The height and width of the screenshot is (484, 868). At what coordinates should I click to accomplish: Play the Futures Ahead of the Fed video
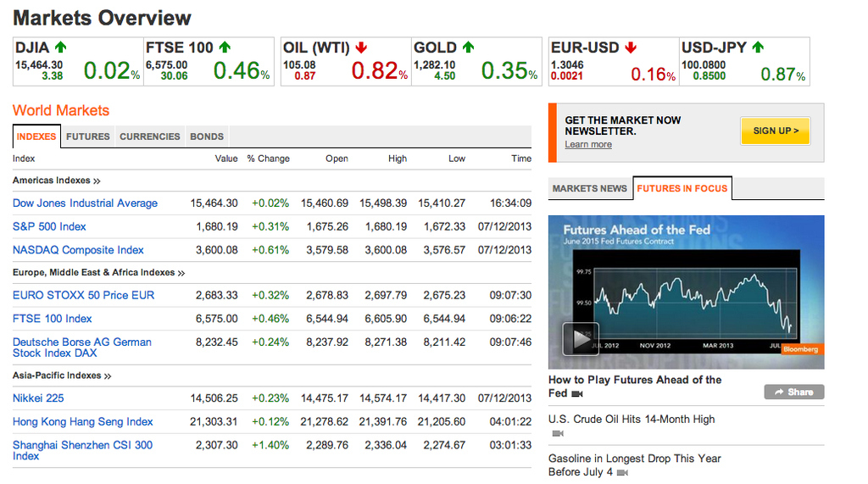(x=580, y=338)
